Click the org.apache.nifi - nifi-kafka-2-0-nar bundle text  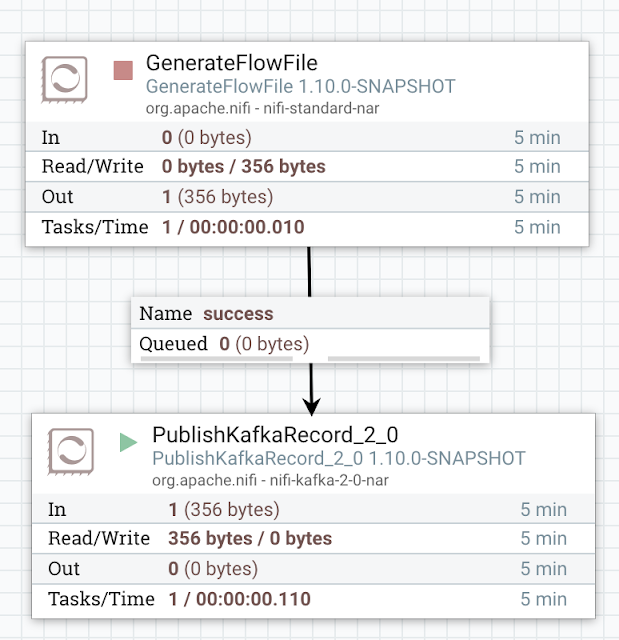[270, 480]
